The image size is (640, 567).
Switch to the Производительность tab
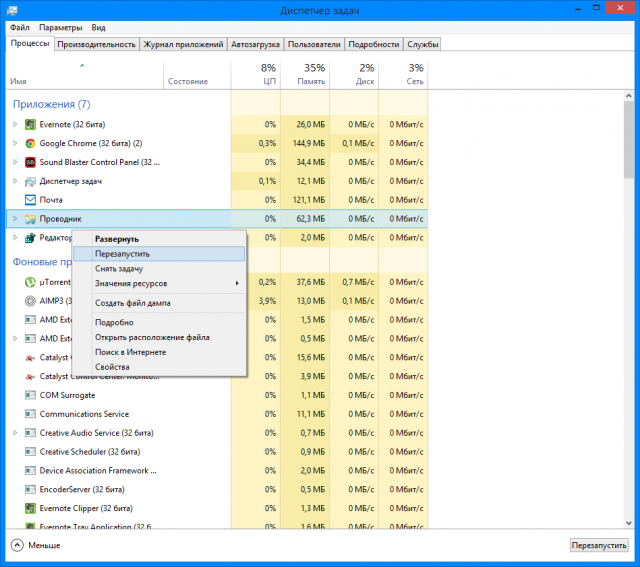pos(96,44)
